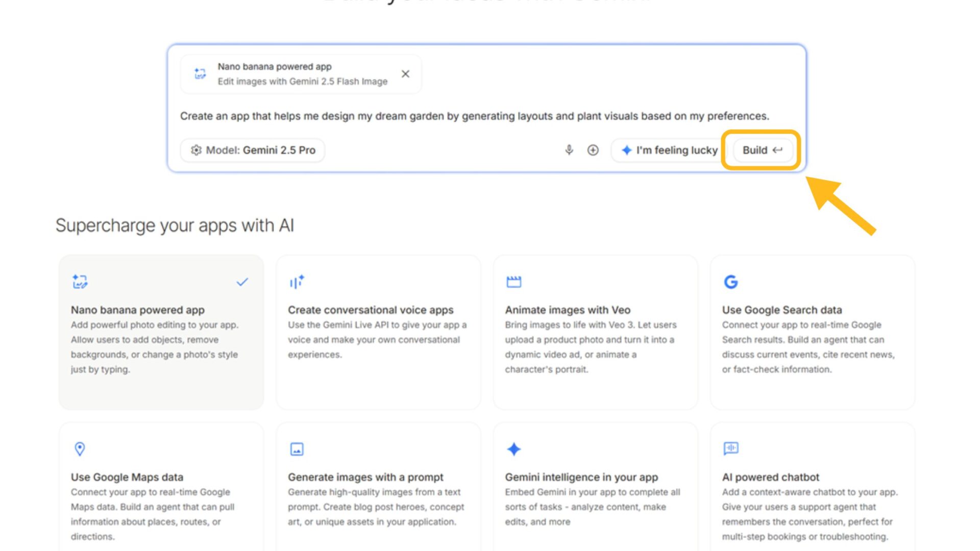
Task: Open the Animate images with Veo card
Action: 596,332
